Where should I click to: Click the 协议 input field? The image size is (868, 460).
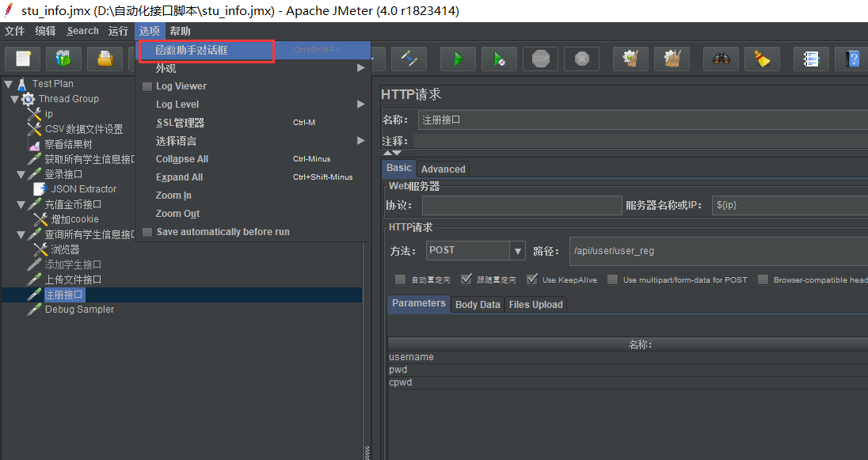click(x=522, y=205)
